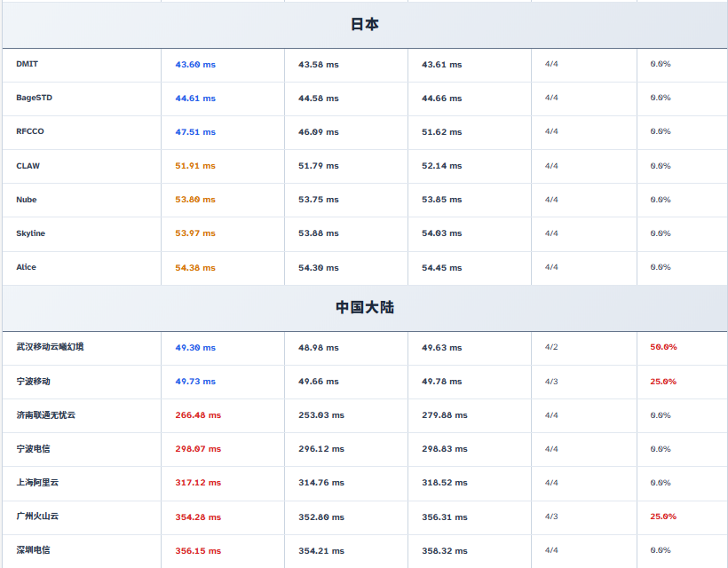The image size is (728, 568).
Task: Open the 济南联通无忧云 node entry
Action: point(46,415)
